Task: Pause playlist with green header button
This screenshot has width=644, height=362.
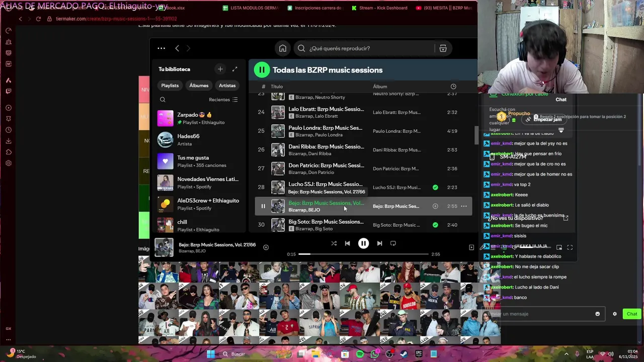Action: (262, 70)
